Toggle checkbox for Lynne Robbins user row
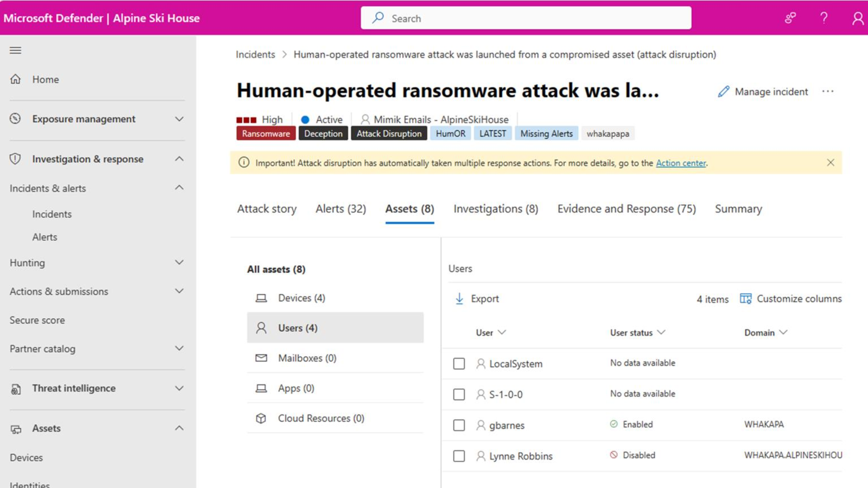Screen dimensions: 868x488 click(459, 456)
